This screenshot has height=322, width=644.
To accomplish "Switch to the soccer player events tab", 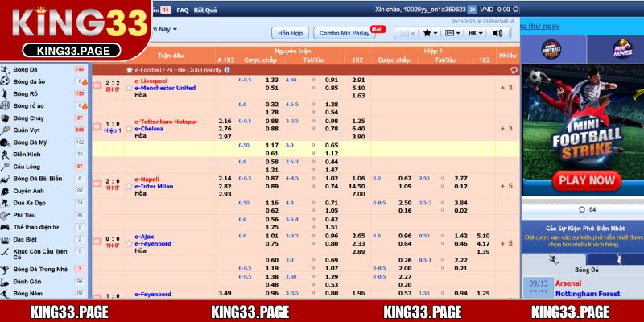I will pos(553,259).
